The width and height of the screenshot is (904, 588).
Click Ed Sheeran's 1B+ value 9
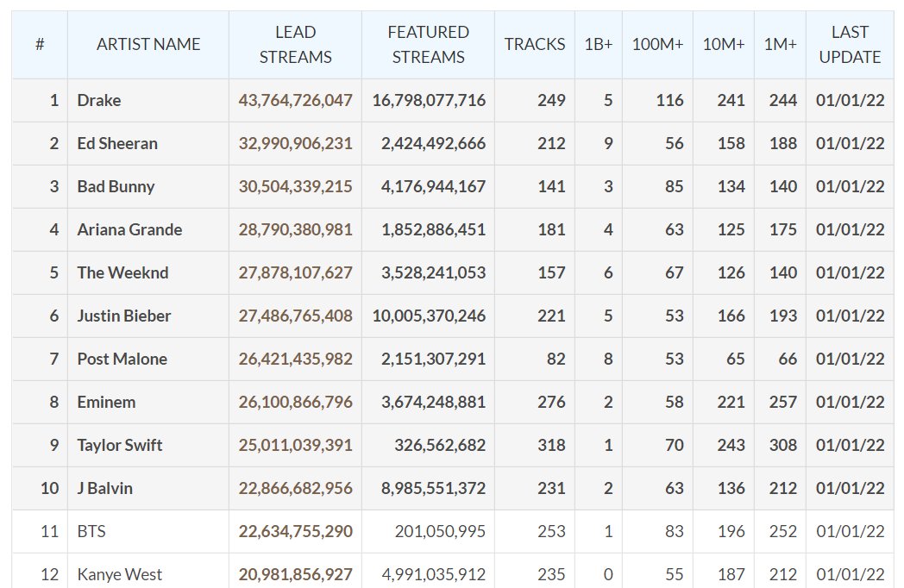point(608,143)
